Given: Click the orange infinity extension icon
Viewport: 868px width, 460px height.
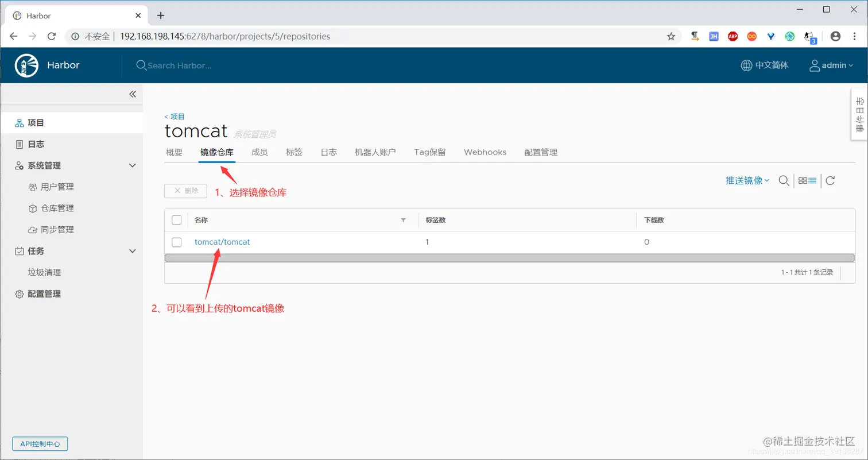Looking at the screenshot, I should [751, 36].
